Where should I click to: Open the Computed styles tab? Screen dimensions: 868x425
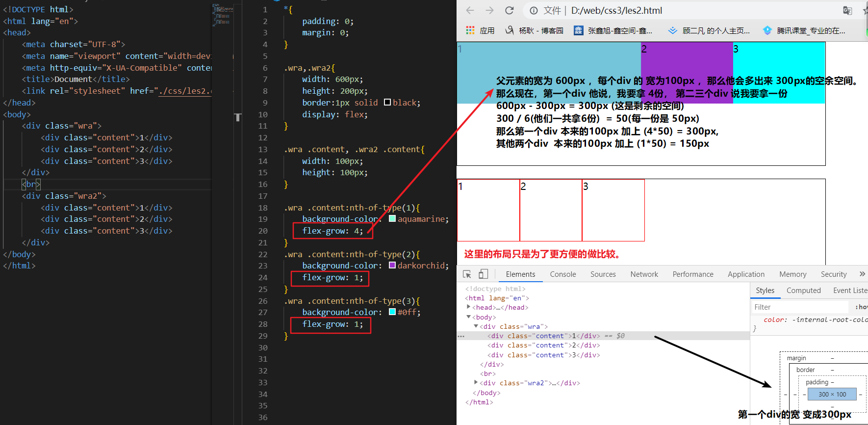pyautogui.click(x=803, y=291)
